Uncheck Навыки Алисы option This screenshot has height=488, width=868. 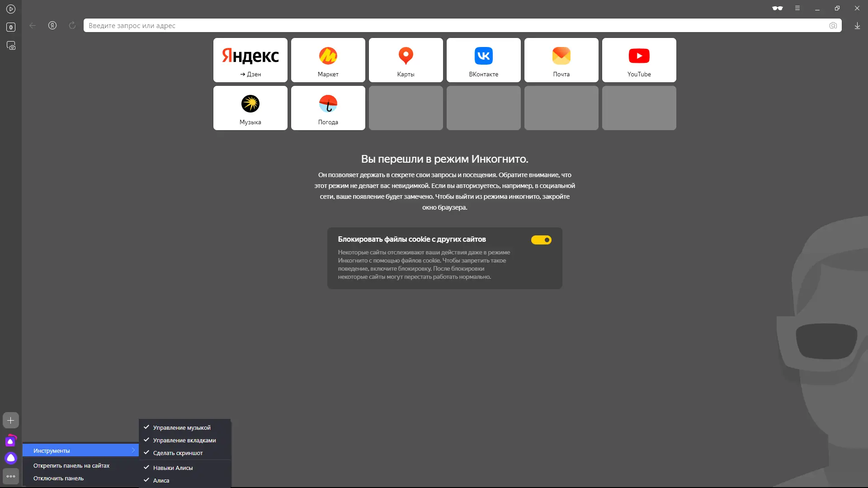point(173,468)
